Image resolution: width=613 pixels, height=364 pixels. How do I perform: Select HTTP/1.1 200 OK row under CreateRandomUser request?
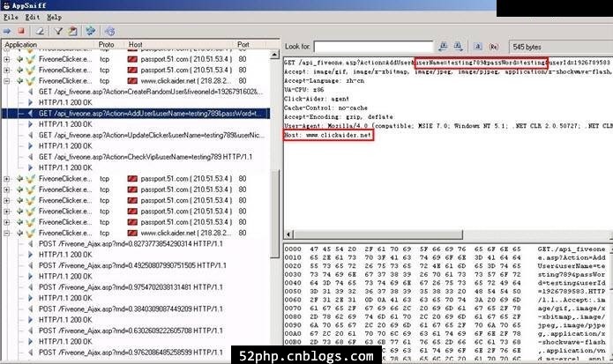click(65, 103)
